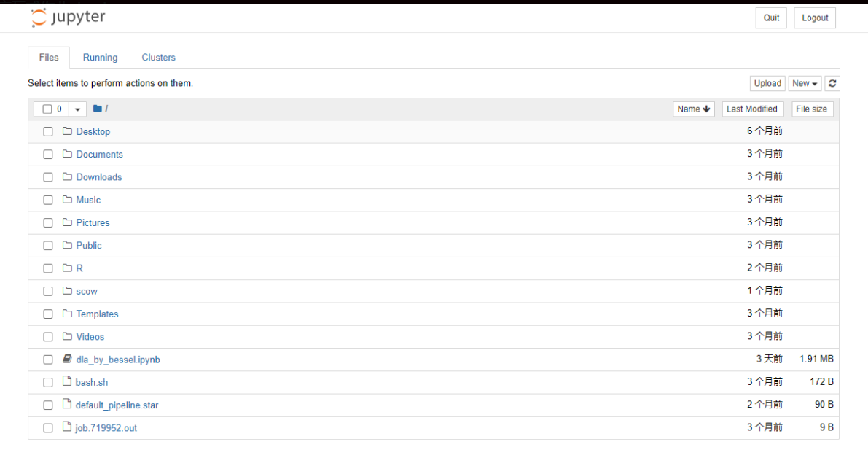868x466 pixels.
Task: Open the Clusters tab
Action: tap(158, 58)
